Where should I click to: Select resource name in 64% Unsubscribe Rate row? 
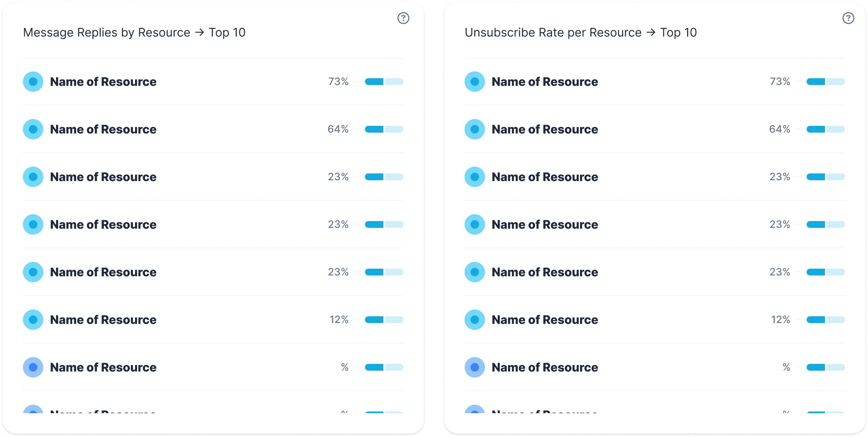coord(545,129)
